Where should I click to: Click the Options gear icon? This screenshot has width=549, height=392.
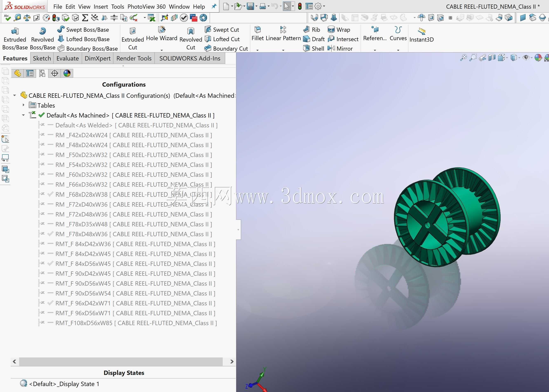(x=318, y=6)
